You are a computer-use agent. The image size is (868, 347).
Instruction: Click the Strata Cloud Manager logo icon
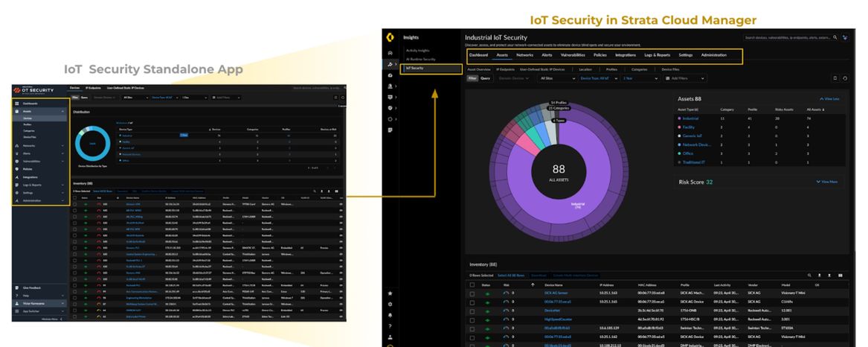click(390, 37)
